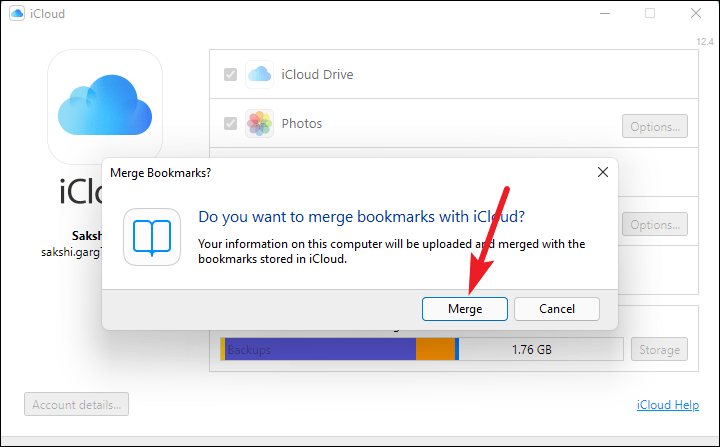This screenshot has height=447, width=720.
Task: Open Account details
Action: (x=77, y=404)
